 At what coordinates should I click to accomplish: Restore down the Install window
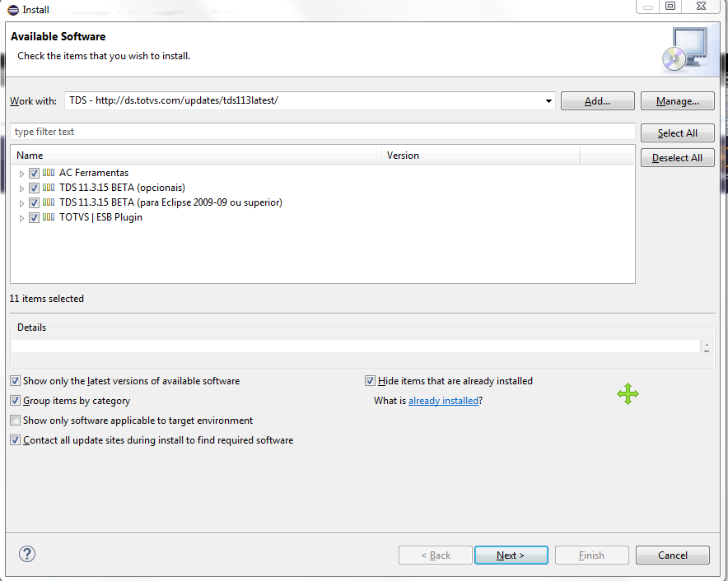coord(670,7)
